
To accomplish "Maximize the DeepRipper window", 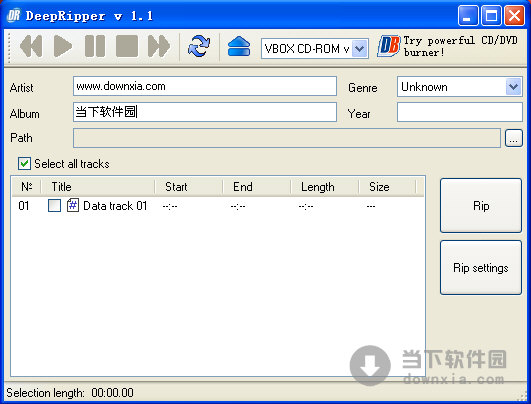I will [x=491, y=16].
